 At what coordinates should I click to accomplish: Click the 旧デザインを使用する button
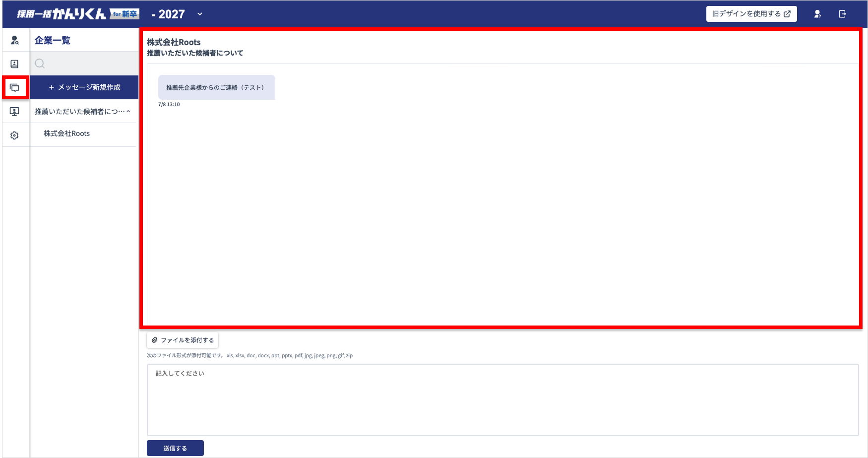pos(751,14)
